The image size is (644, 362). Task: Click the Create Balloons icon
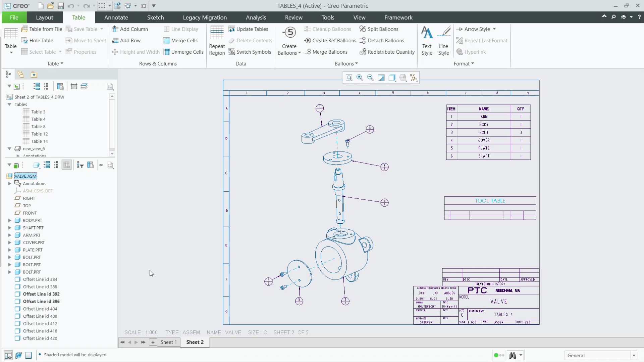point(289,33)
